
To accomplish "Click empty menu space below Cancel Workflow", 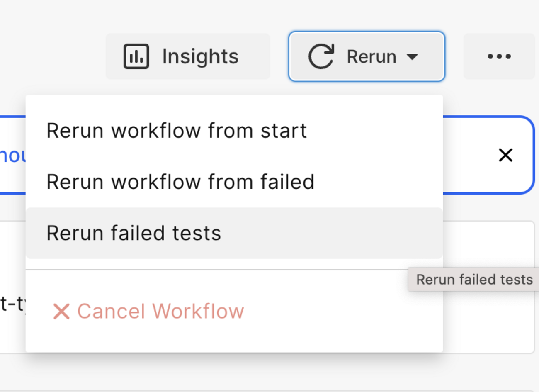I will pos(234,339).
